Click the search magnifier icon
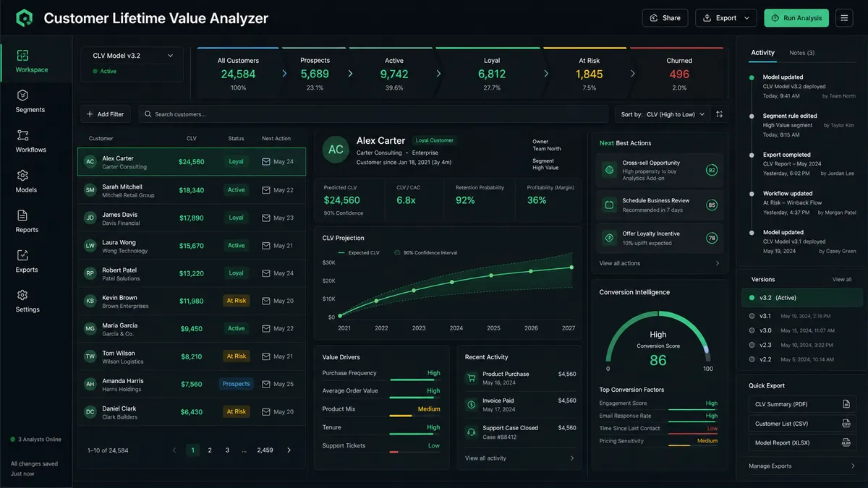868x488 pixels. pyautogui.click(x=148, y=114)
